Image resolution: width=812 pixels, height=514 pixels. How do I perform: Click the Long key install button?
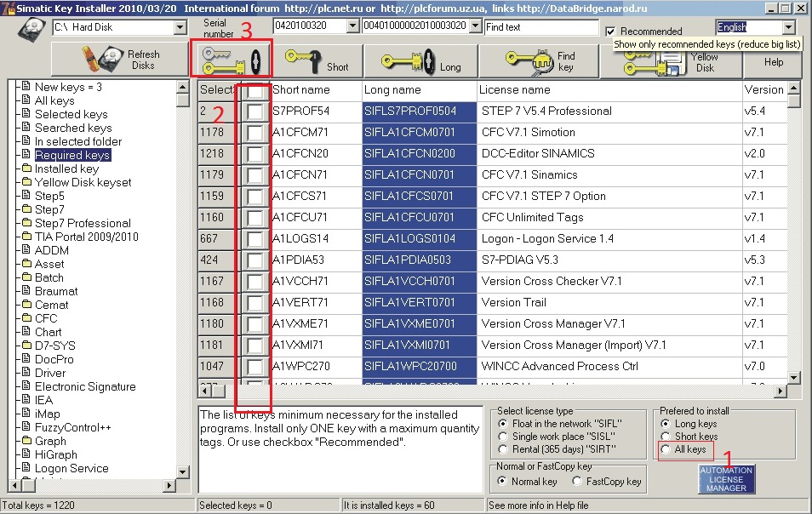[x=420, y=61]
